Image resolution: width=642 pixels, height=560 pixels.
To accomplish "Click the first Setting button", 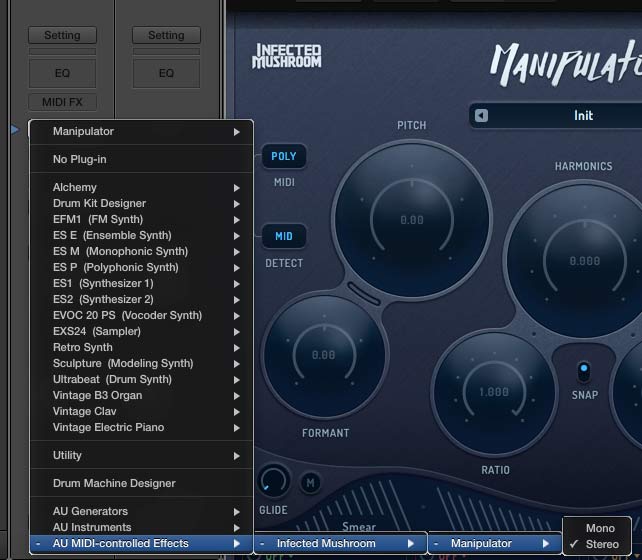I will coord(62,35).
